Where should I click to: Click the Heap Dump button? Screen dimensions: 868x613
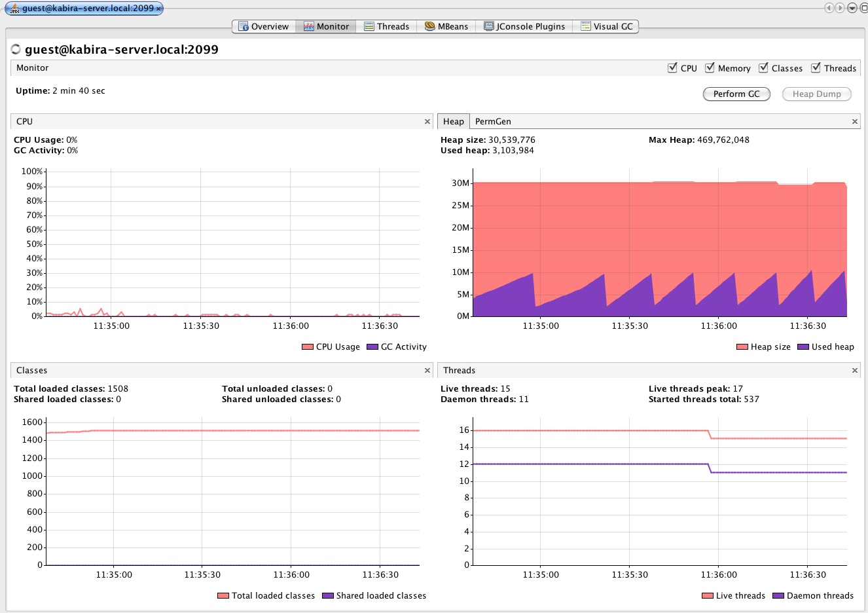[816, 94]
